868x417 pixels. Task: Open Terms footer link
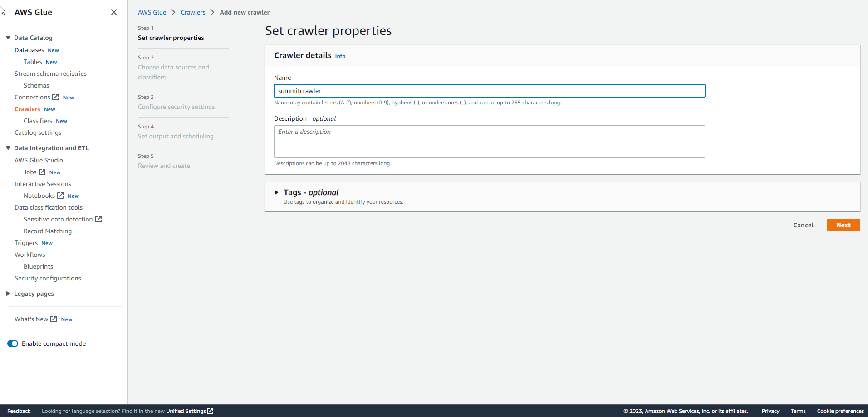click(x=798, y=411)
